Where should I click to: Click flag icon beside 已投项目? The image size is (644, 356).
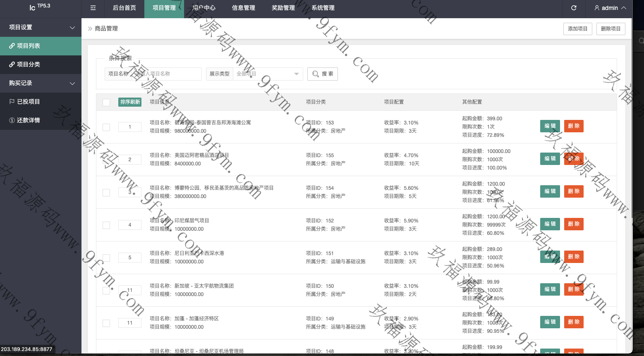(x=12, y=102)
